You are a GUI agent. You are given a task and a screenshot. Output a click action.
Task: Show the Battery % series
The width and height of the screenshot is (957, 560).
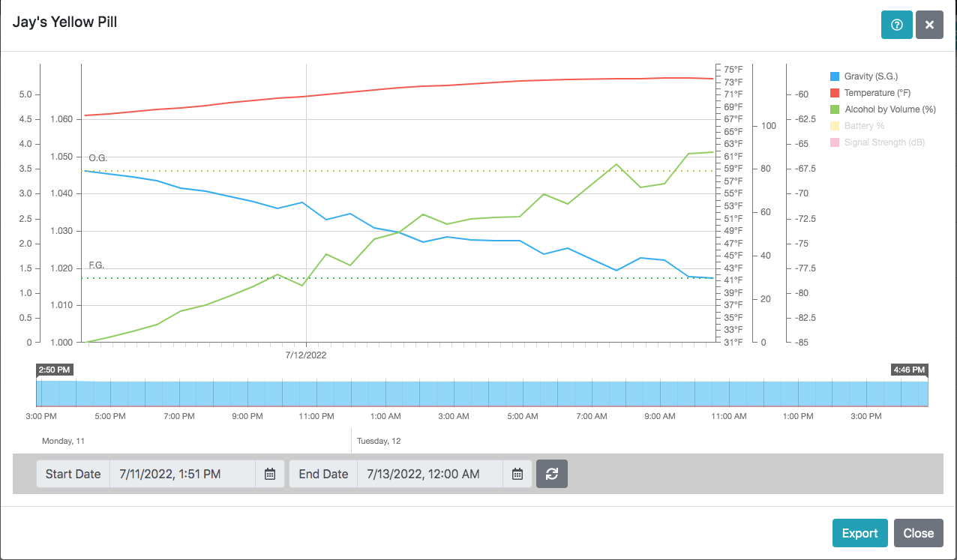(864, 126)
